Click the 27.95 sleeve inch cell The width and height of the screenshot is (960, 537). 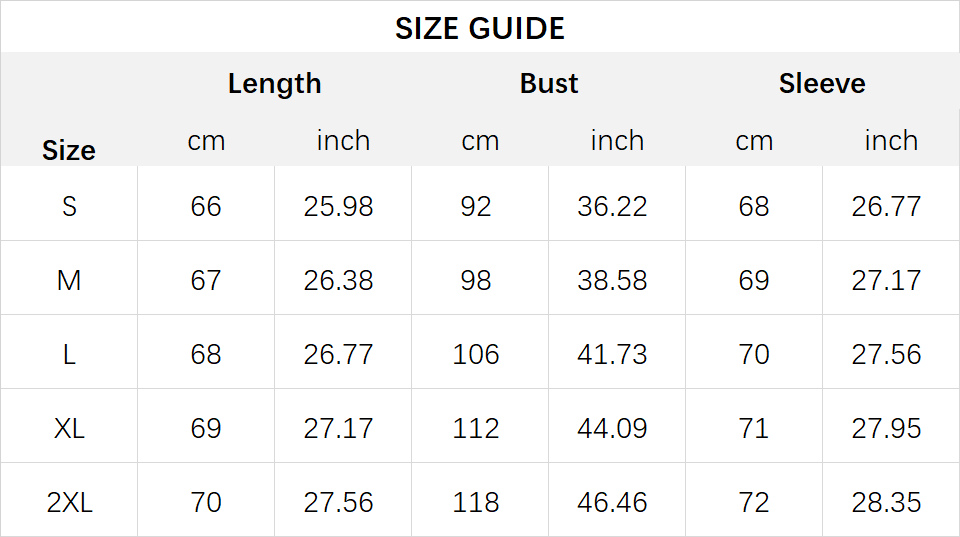(x=886, y=429)
